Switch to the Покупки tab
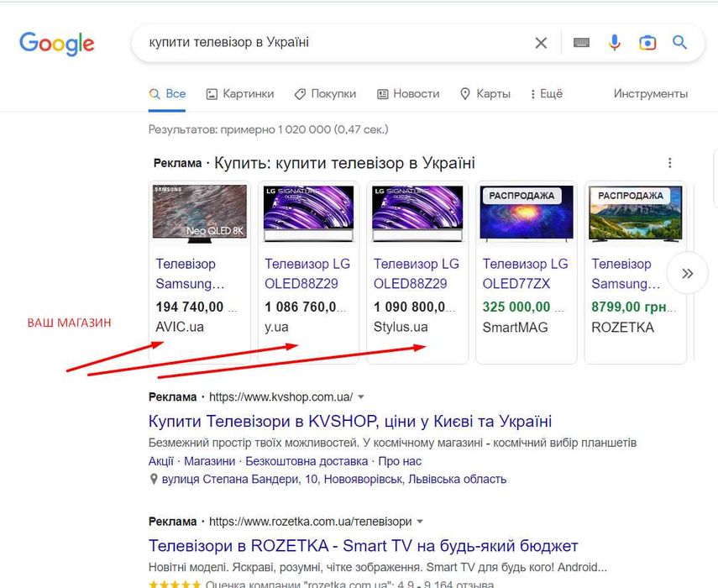This screenshot has height=588, width=718. 325,94
